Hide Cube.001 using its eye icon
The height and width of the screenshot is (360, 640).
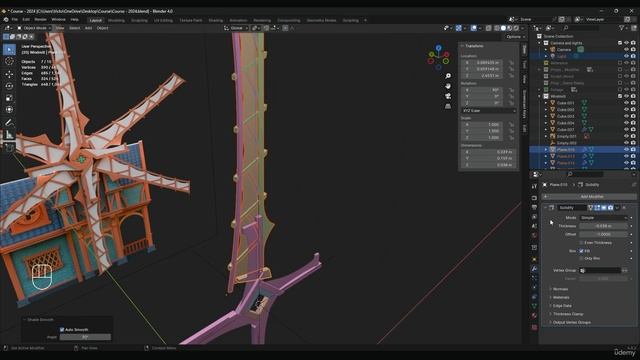626,103
